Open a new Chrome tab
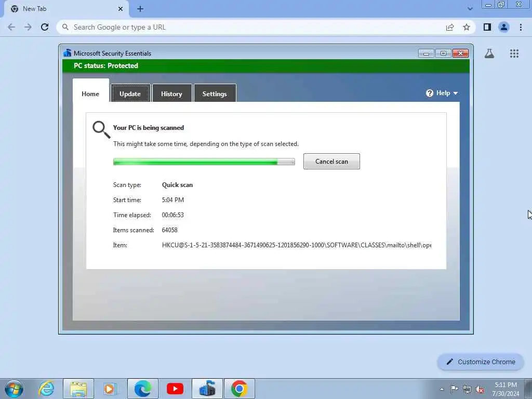Screen dimensions: 532x399 [140, 9]
